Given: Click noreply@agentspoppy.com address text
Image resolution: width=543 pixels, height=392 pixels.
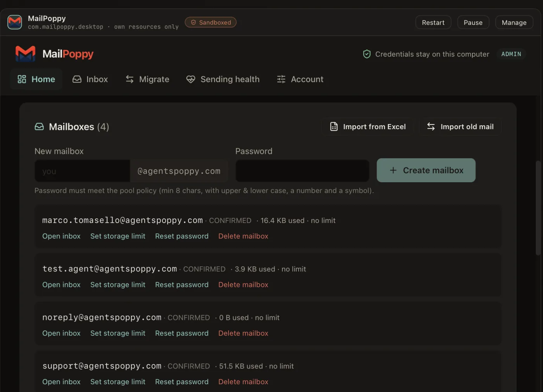Looking at the screenshot, I should (x=102, y=317).
